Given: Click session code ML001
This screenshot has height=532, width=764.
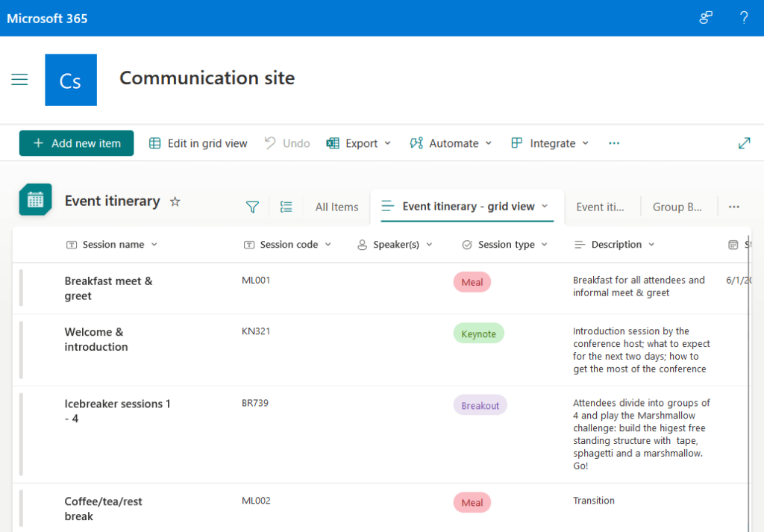Looking at the screenshot, I should pyautogui.click(x=256, y=280).
